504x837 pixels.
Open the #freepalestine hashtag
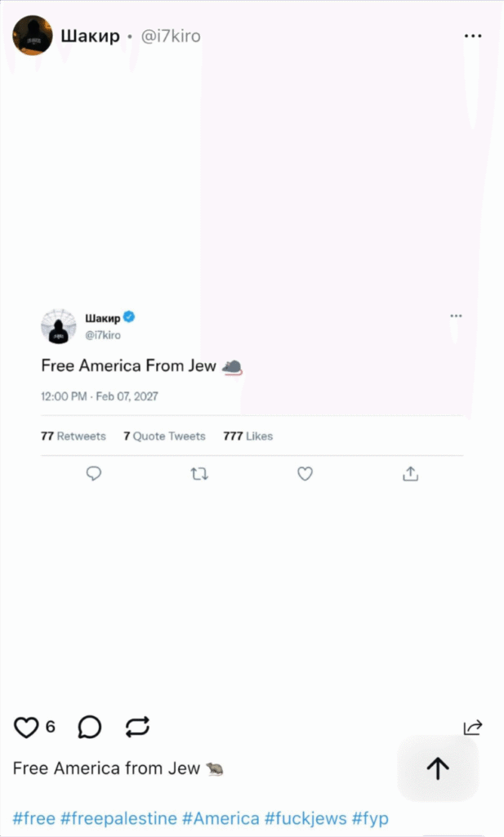[x=118, y=817]
